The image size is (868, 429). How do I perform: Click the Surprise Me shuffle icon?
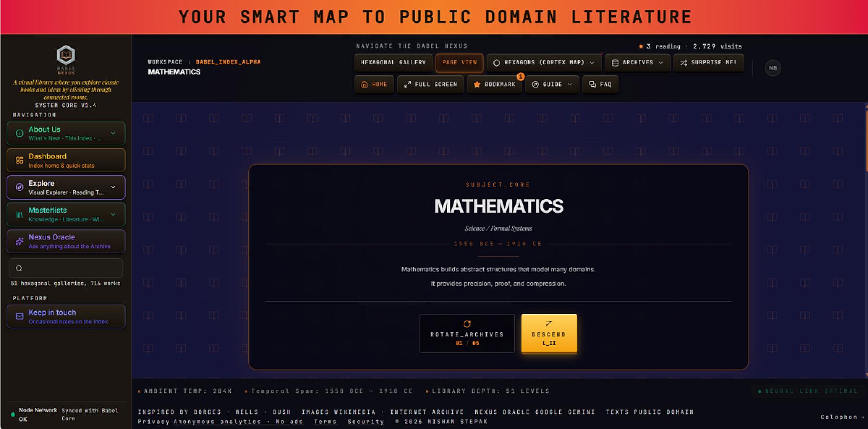pos(684,63)
